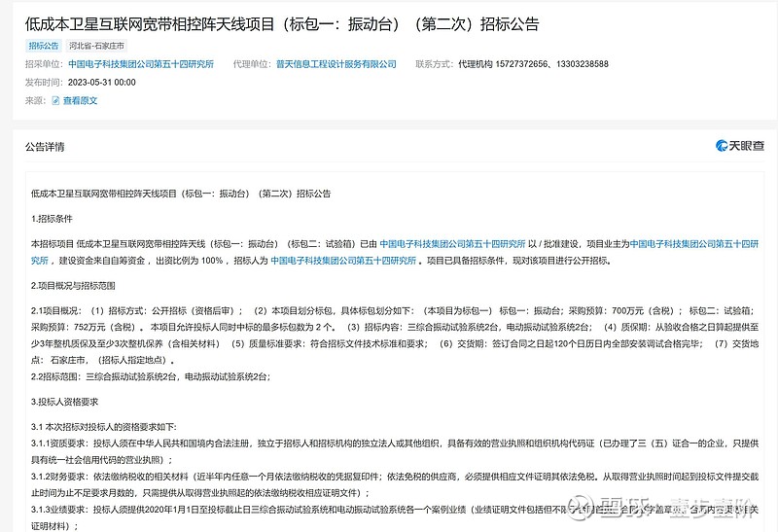
Task: Open the 第五十四研究所 link after 已由
Action: click(452, 244)
